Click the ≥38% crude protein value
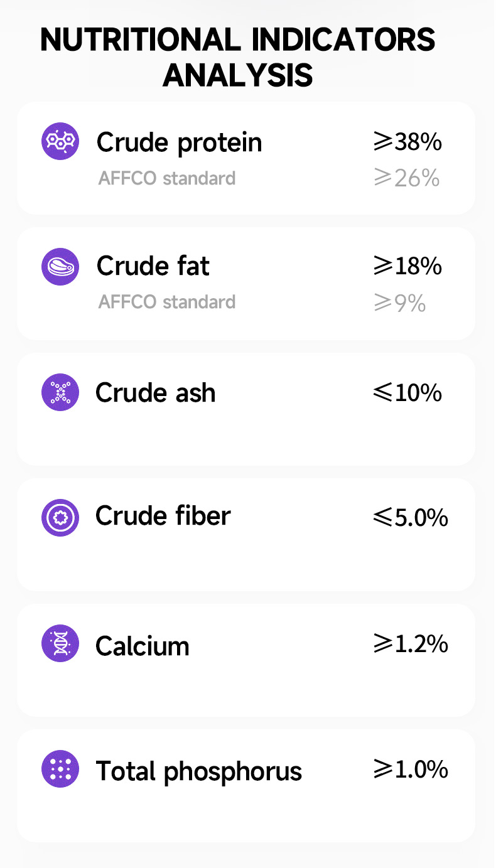Viewport: 496px width, 868px height. (x=408, y=142)
